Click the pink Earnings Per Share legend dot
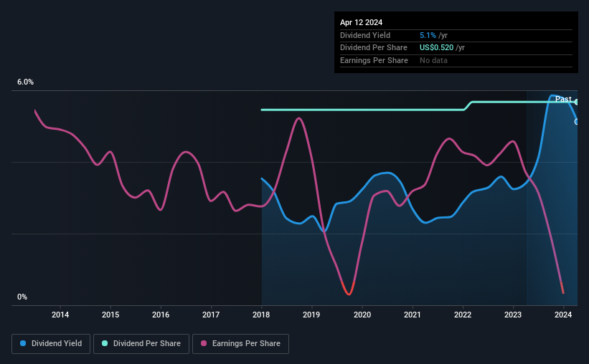Screen dimensions: 589x364 click(204, 343)
